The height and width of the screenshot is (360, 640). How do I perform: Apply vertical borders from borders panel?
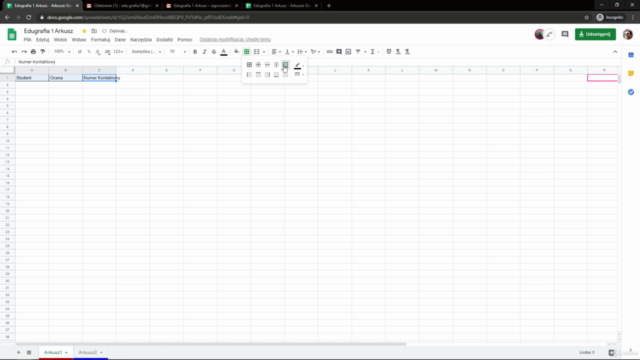click(276, 65)
